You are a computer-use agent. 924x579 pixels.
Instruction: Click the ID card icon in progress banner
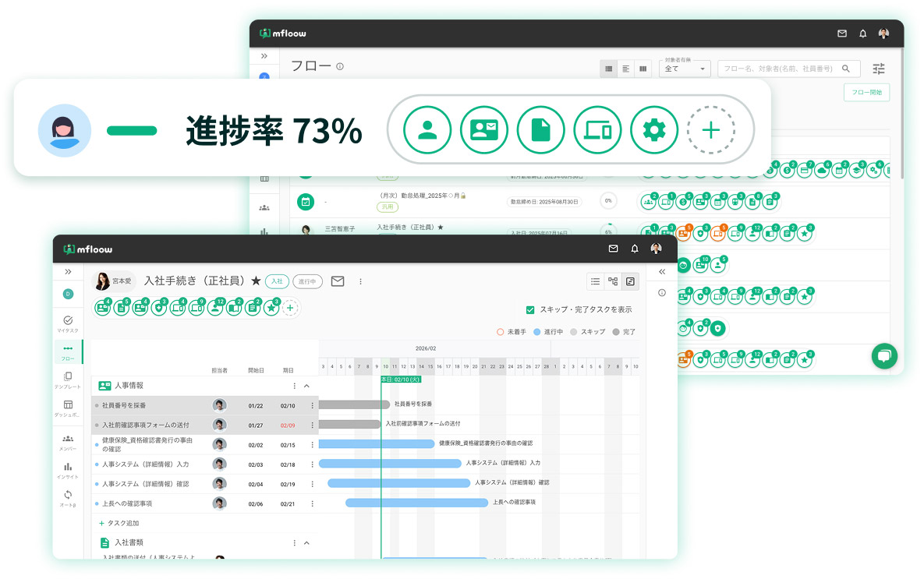coord(483,130)
